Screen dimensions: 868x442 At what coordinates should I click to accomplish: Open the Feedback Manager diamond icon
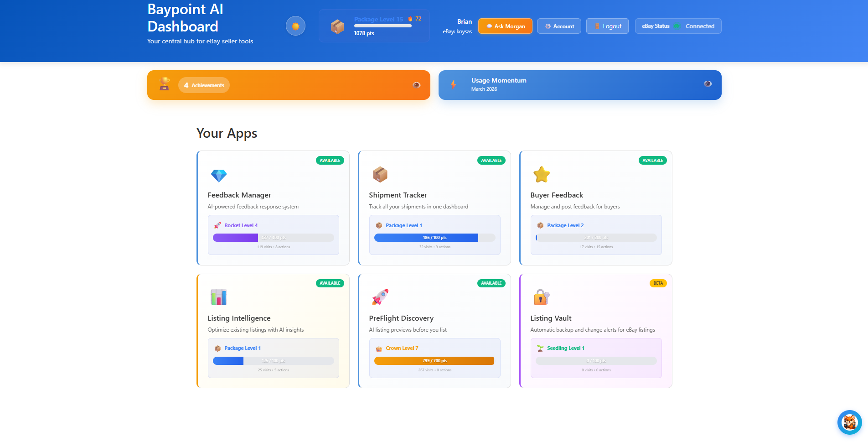point(219,176)
